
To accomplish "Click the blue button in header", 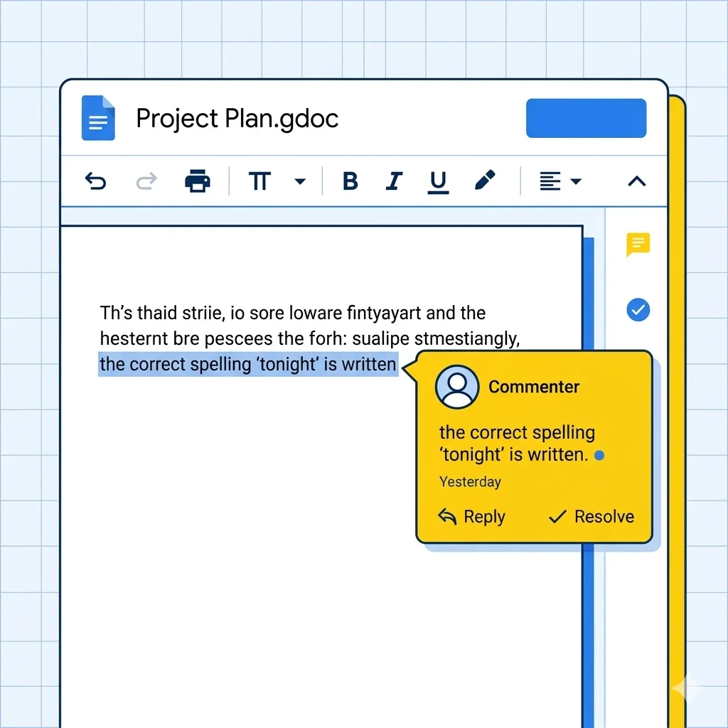I will 586,118.
